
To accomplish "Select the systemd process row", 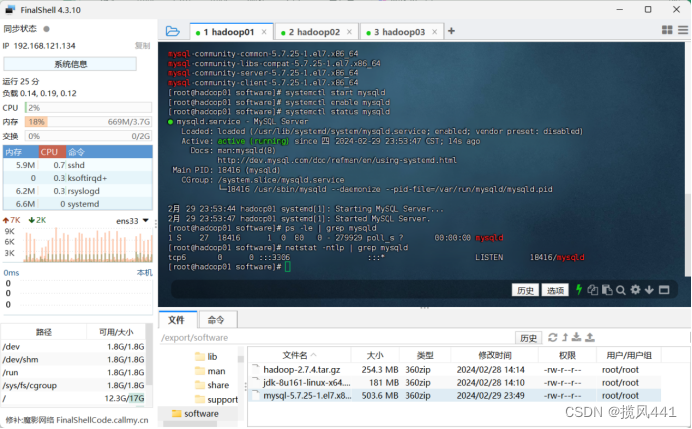I will pos(78,204).
